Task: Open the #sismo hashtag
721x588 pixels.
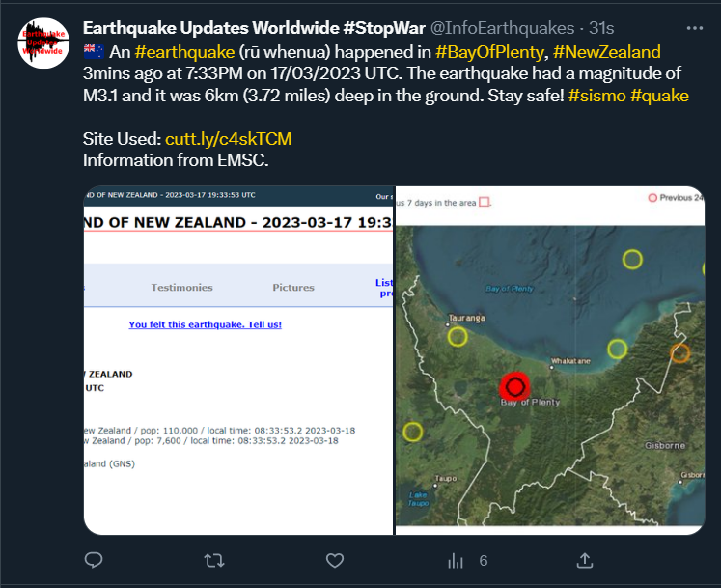Action: tap(596, 95)
